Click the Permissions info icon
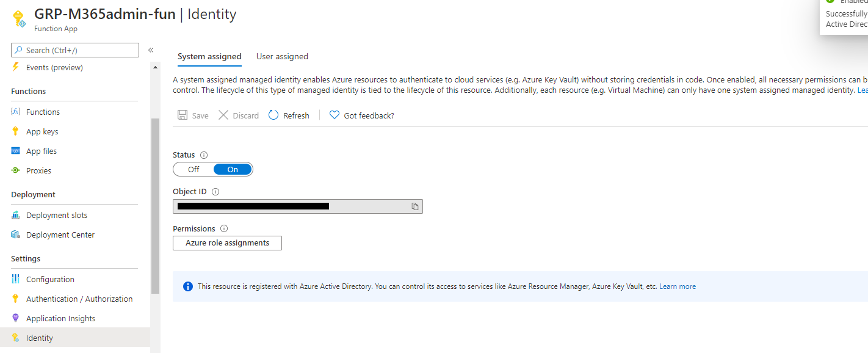This screenshot has height=353, width=868. pyautogui.click(x=224, y=229)
